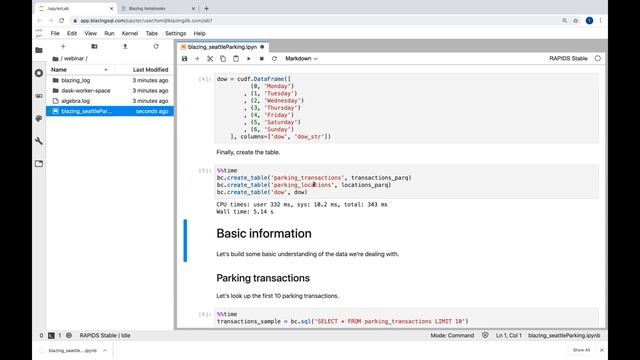Open the open tabs sidebar icon
This screenshot has width=640, height=360.
tap(39, 164)
